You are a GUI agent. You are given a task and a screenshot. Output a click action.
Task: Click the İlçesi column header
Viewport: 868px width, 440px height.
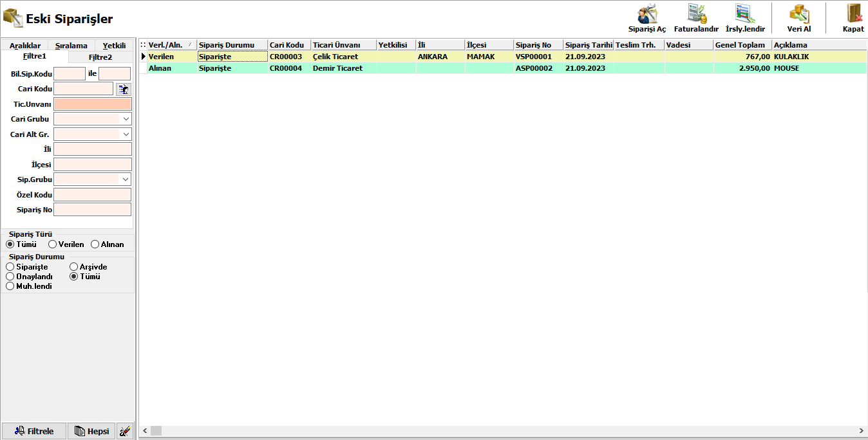489,45
